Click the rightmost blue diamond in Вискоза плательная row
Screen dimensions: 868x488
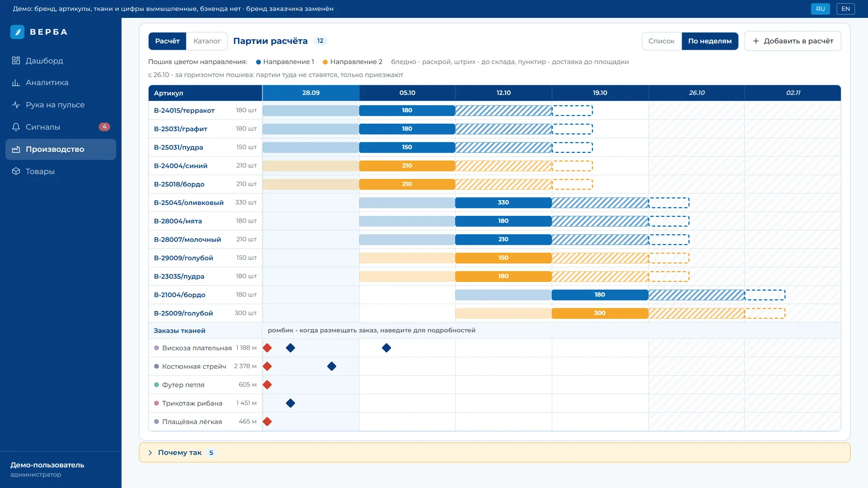point(386,348)
